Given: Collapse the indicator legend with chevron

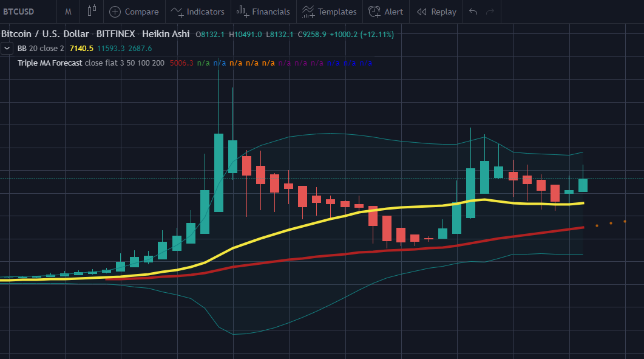Looking at the screenshot, I should pos(7,48).
